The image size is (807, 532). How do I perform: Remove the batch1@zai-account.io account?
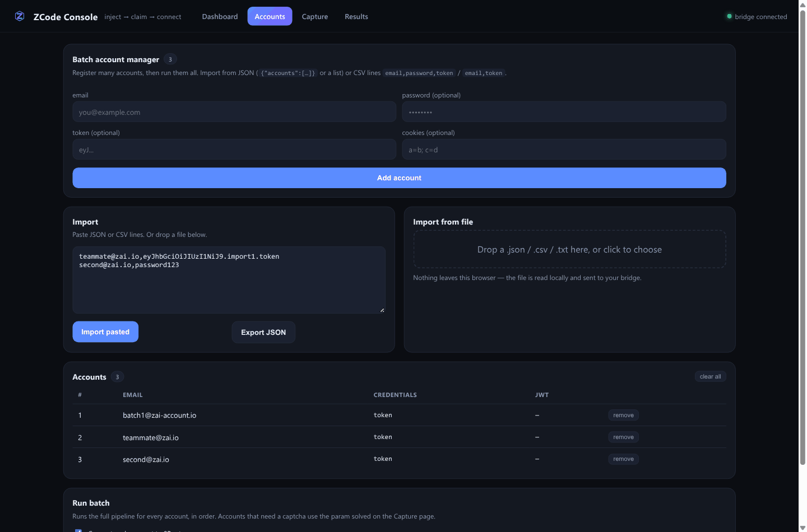coord(623,415)
